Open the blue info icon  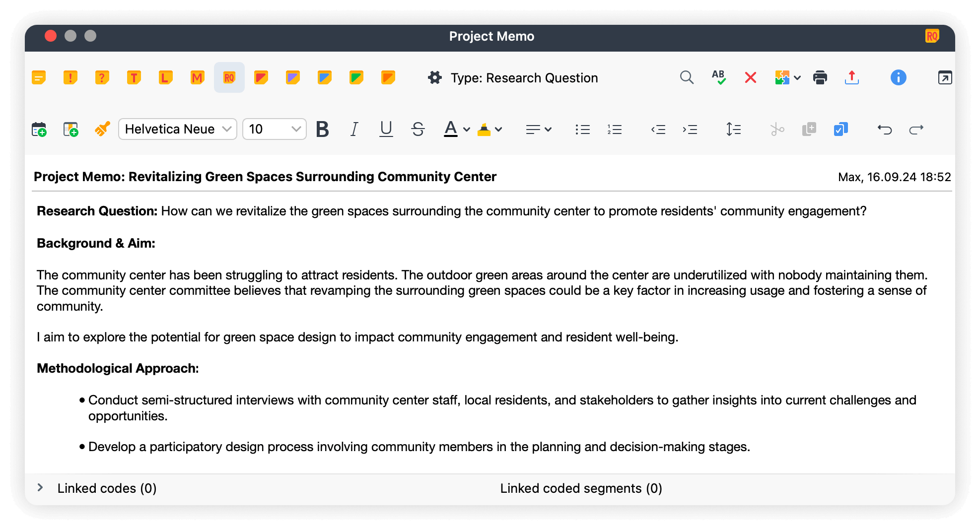(898, 78)
